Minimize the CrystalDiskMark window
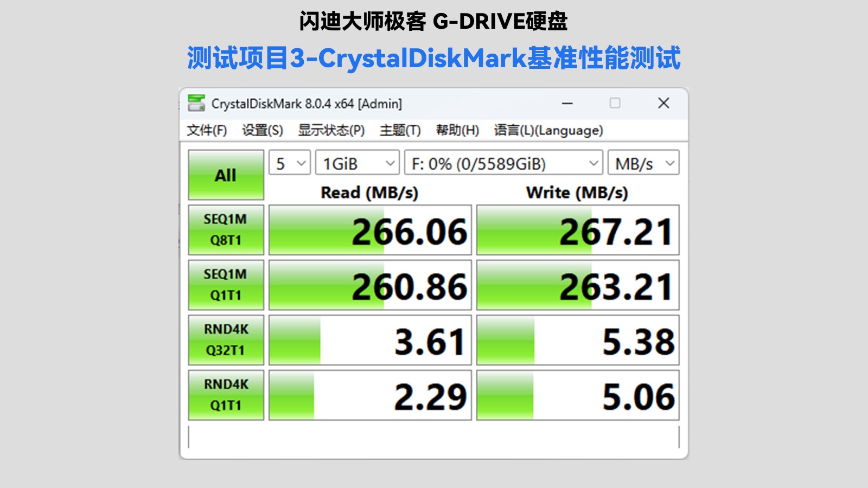The image size is (868, 488). click(x=567, y=103)
